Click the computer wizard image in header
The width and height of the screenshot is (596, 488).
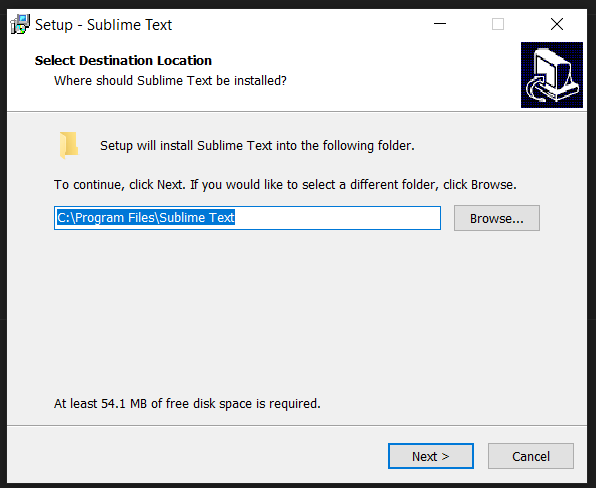[552, 75]
